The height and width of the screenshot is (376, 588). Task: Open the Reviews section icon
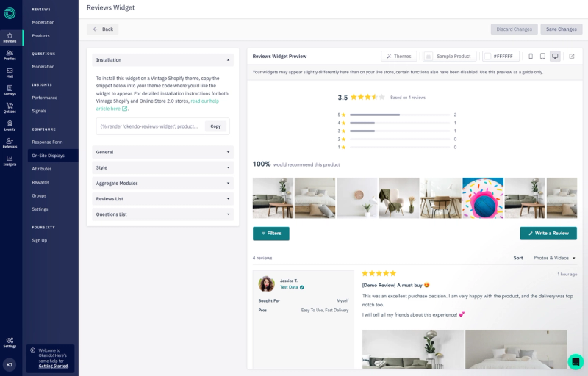(x=10, y=37)
